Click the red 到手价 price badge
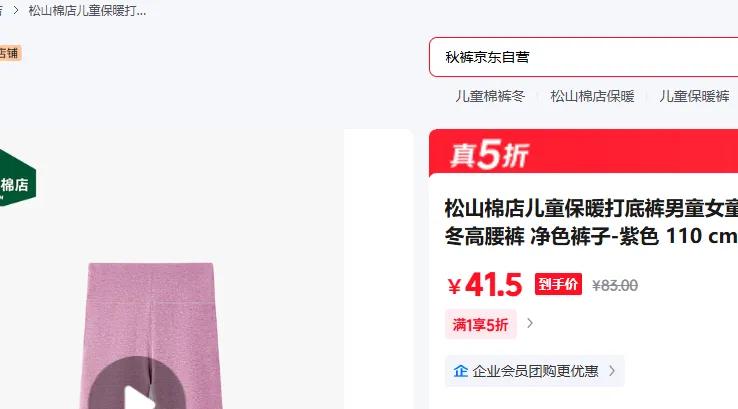The height and width of the screenshot is (409, 738). tap(558, 284)
